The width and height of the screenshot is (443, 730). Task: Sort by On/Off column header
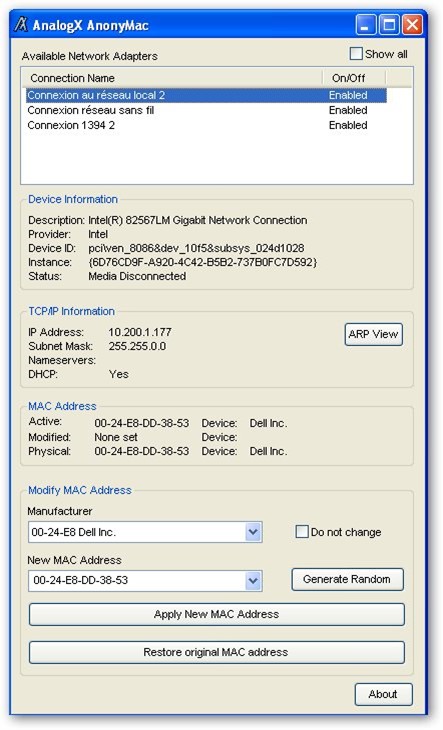(x=354, y=78)
